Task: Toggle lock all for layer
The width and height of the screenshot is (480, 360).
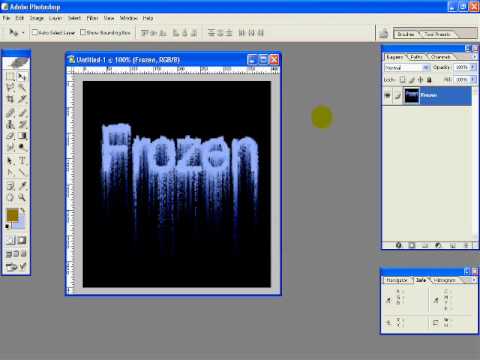Action: [429, 80]
